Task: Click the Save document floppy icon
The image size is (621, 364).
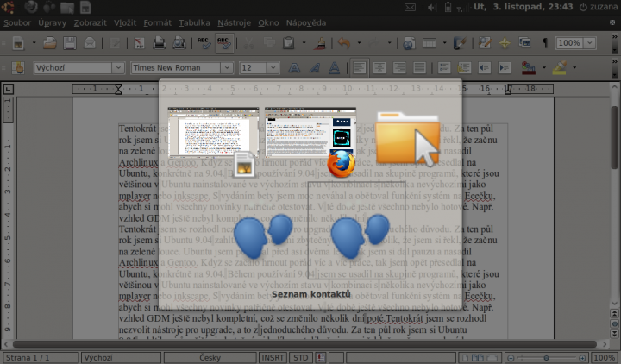Action: point(71,42)
